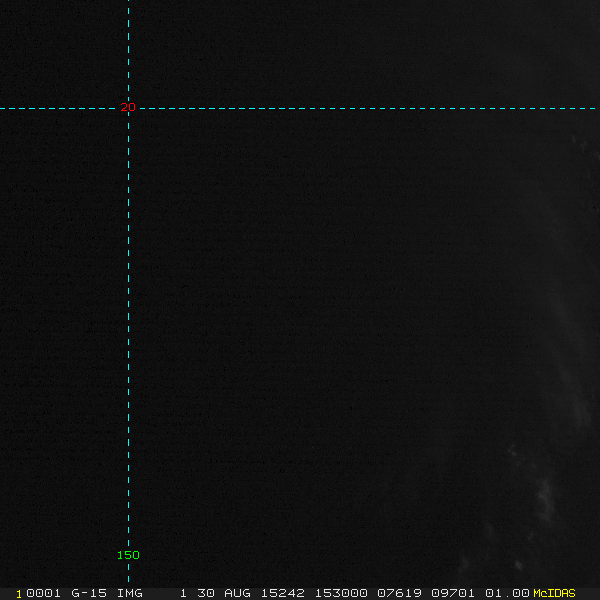Click the resolution value 01.00
This screenshot has height=600, width=600.
507,593
